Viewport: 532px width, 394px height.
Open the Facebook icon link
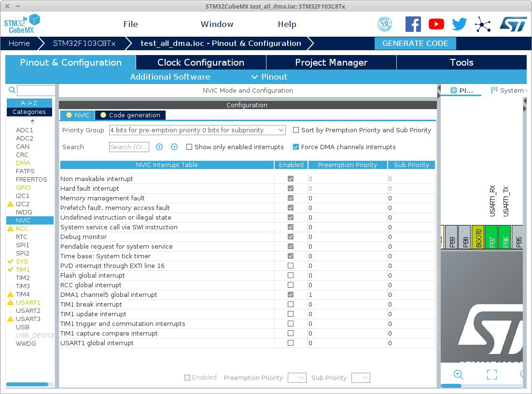(413, 24)
